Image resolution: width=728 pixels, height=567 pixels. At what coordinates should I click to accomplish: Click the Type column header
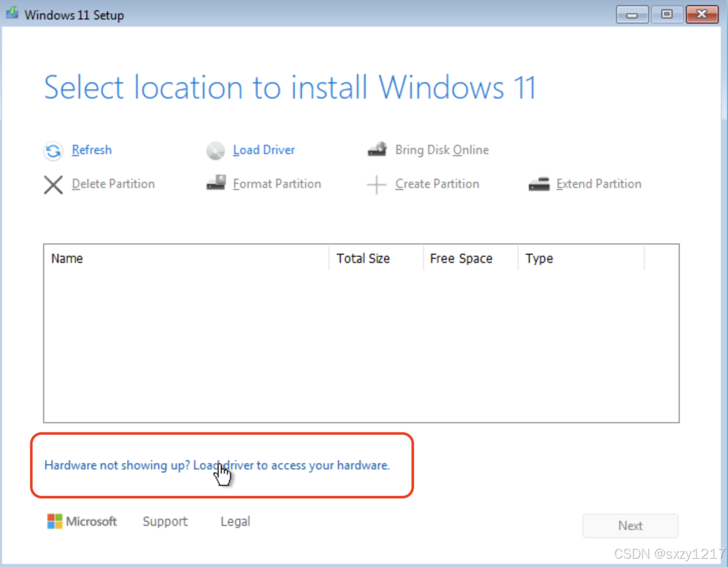539,258
